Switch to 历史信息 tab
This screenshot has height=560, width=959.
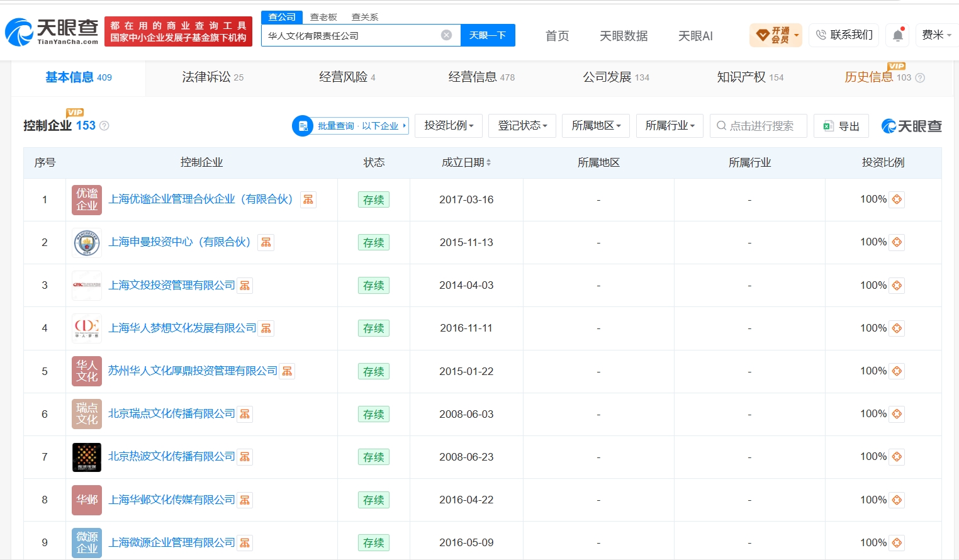point(878,77)
